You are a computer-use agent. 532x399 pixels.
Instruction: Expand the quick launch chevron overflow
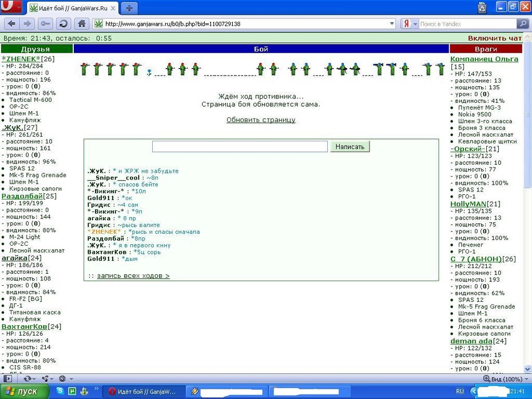pyautogui.click(x=96, y=389)
